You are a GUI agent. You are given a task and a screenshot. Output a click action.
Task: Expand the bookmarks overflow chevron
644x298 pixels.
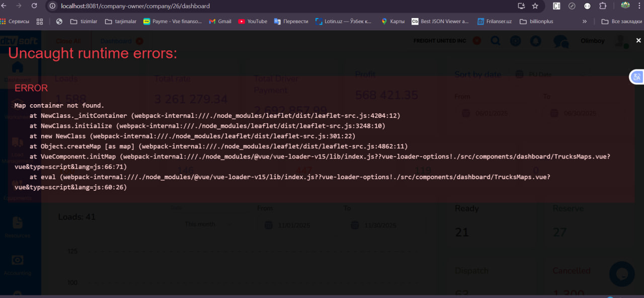point(584,21)
